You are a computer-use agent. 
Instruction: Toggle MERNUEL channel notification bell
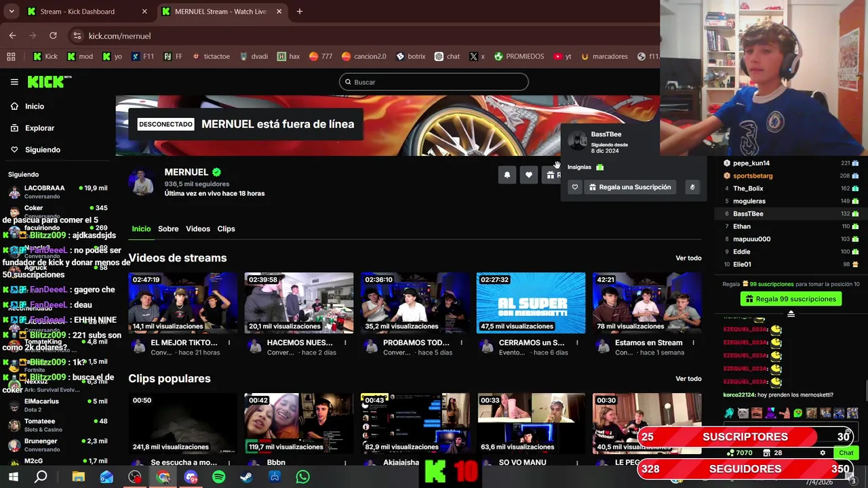click(507, 175)
